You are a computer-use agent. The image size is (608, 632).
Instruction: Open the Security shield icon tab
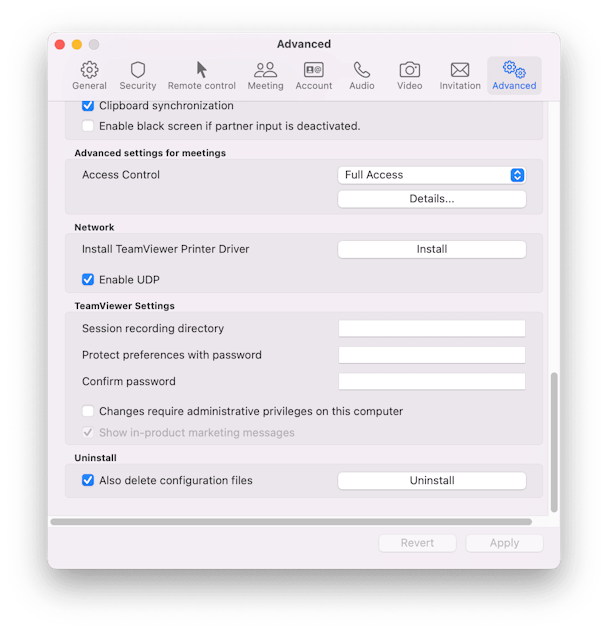137,75
